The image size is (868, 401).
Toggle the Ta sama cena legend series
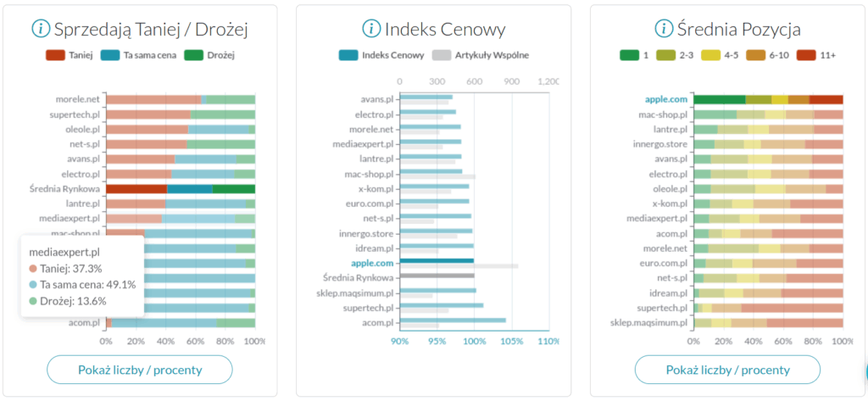coord(138,55)
